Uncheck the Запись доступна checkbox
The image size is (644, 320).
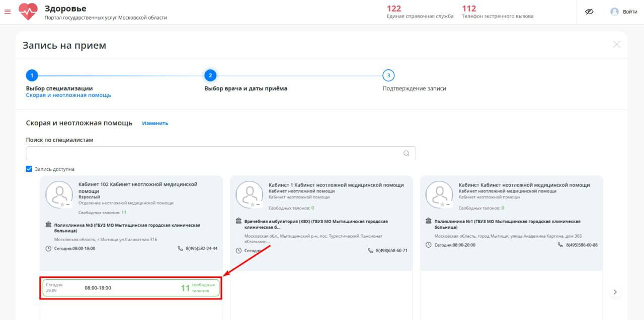29,169
